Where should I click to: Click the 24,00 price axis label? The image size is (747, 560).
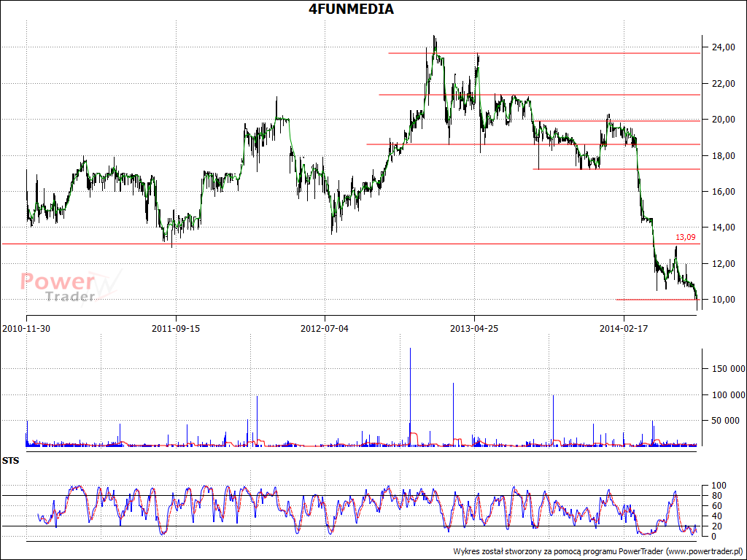click(723, 47)
